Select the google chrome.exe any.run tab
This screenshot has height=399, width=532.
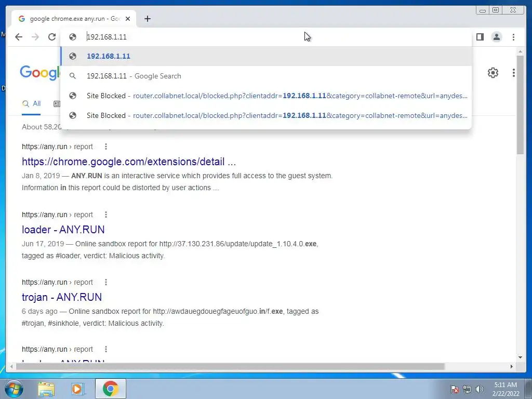point(73,19)
